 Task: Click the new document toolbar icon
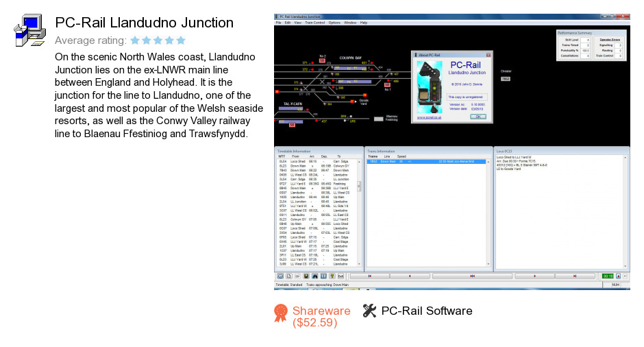click(x=289, y=276)
